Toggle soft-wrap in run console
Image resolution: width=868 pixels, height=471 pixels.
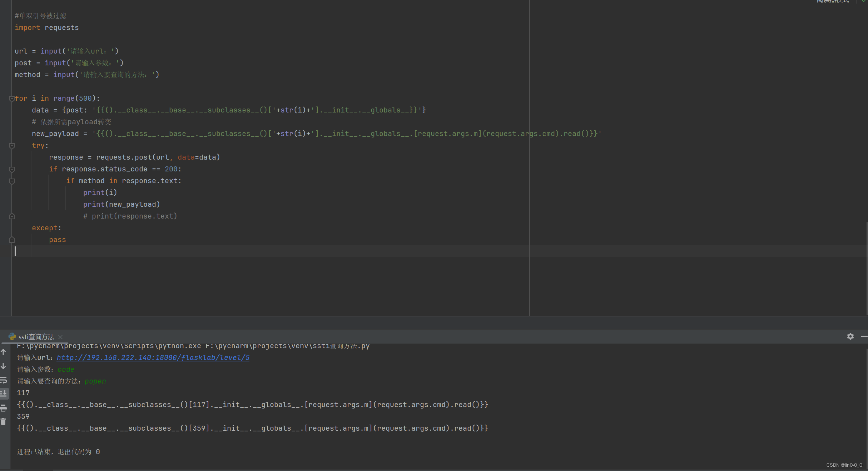[x=4, y=380]
